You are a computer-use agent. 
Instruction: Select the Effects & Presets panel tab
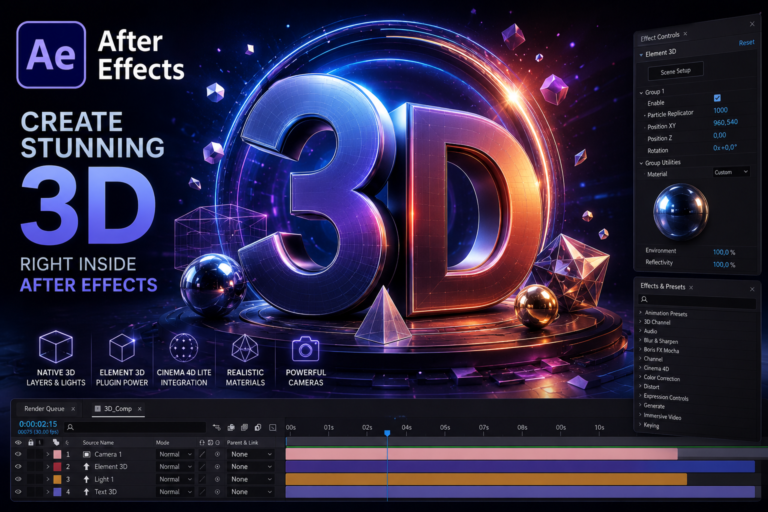pos(663,286)
